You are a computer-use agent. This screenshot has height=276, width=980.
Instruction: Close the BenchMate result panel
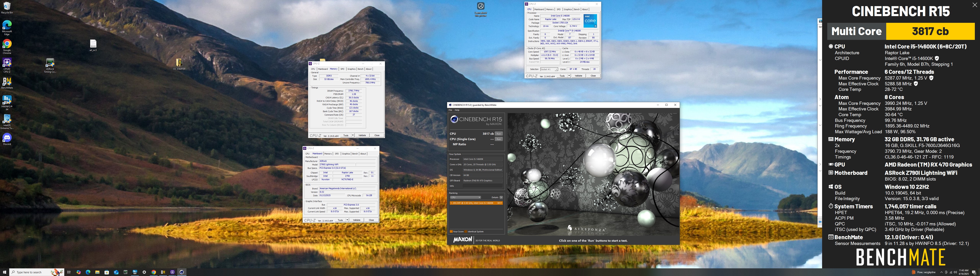tap(974, 5)
